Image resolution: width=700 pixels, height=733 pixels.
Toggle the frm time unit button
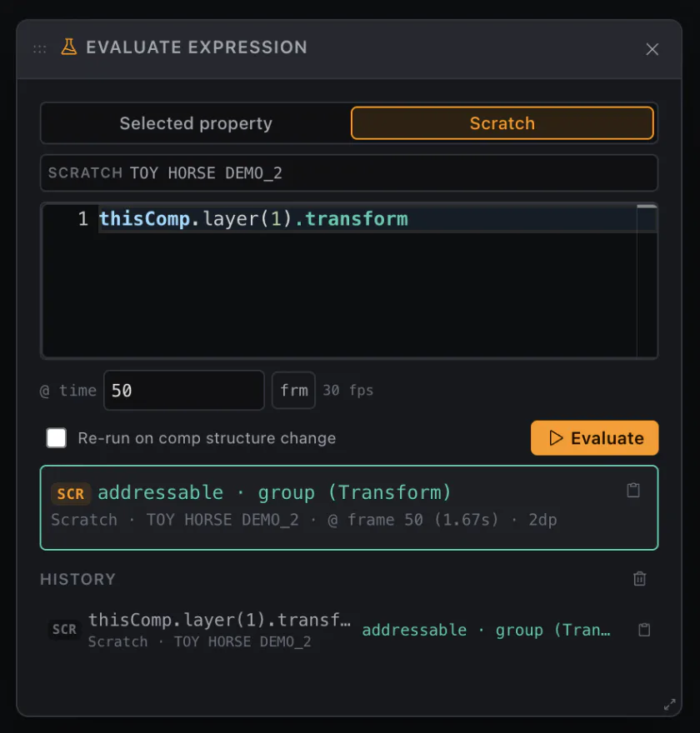click(293, 391)
